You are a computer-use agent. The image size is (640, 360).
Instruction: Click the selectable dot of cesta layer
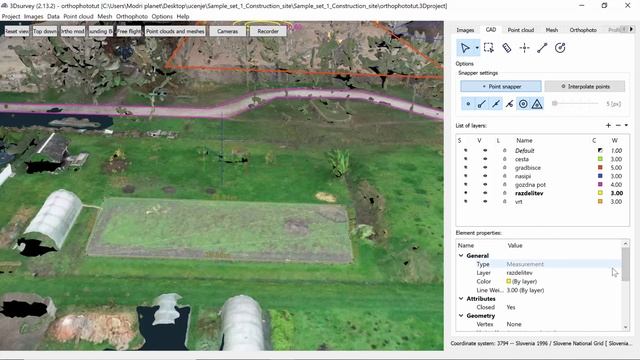[465, 159]
